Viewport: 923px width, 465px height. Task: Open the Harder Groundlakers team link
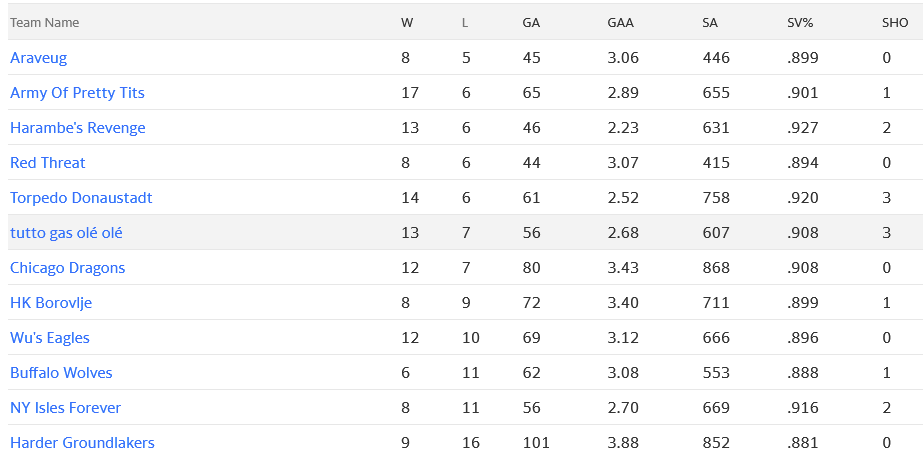pos(82,442)
